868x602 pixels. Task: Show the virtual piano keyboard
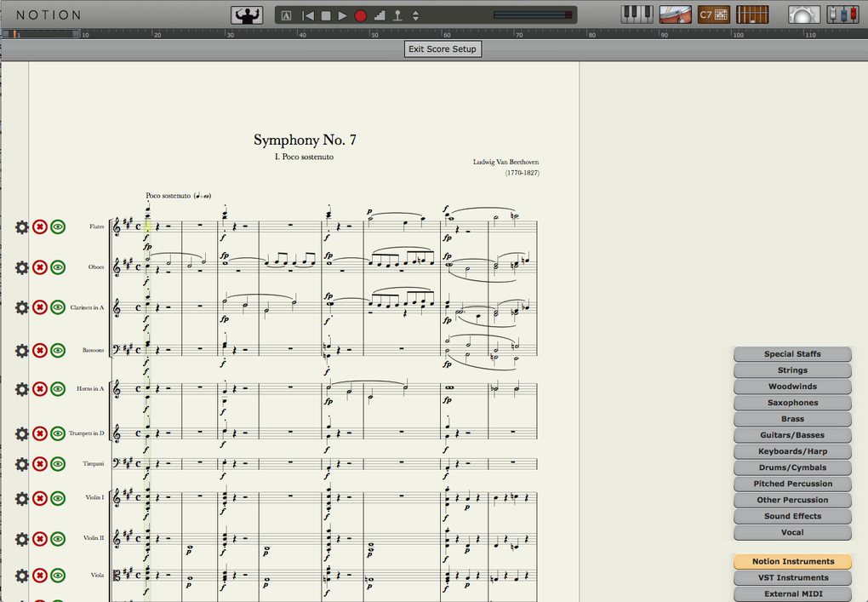pyautogui.click(x=637, y=14)
